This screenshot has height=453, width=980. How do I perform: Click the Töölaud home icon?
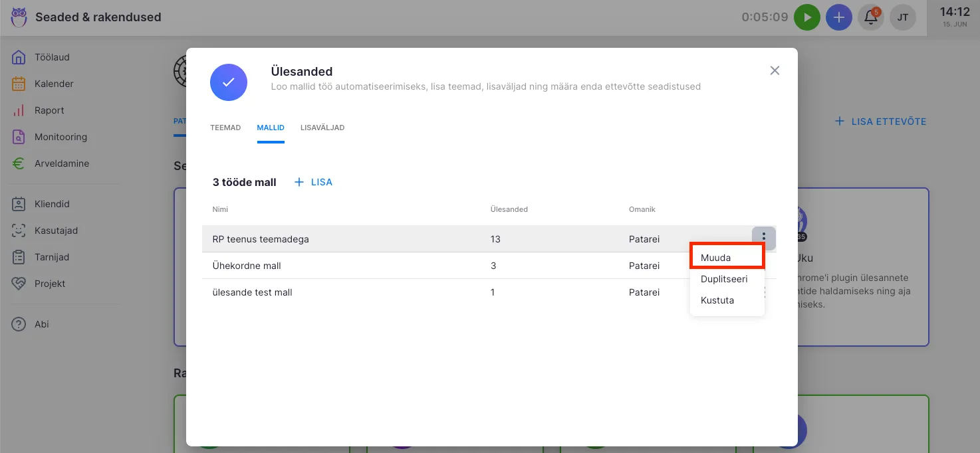tap(19, 57)
